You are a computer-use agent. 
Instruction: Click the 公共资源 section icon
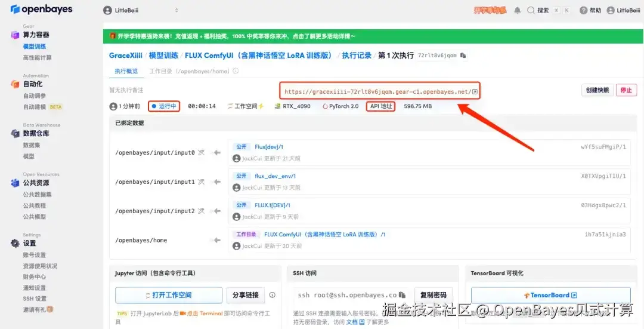coord(15,183)
